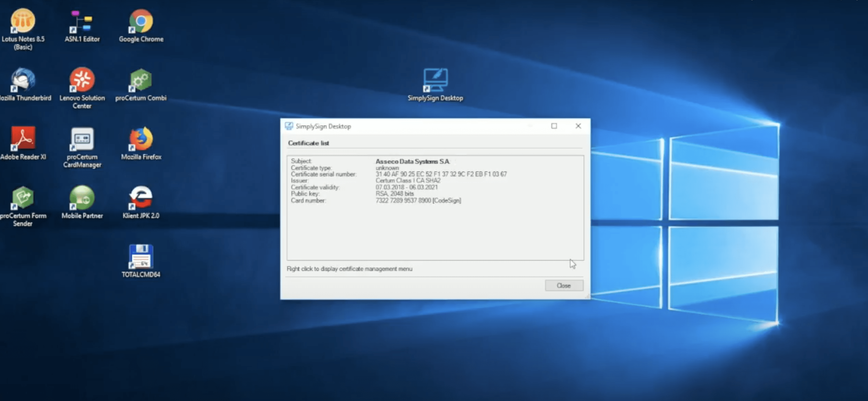Screen dimensions: 868x401
Task: Open Mobile Partner desktop shortcut
Action: pyautogui.click(x=82, y=202)
